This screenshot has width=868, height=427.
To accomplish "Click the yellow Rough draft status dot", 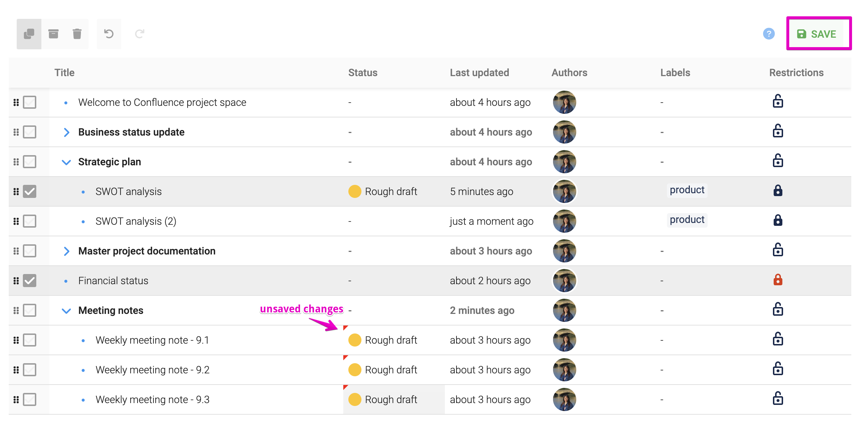I will 354,191.
